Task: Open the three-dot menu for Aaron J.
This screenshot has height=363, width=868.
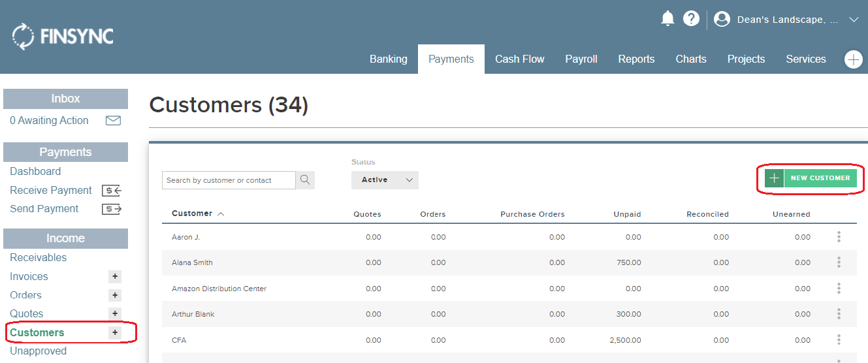Action: (x=839, y=237)
